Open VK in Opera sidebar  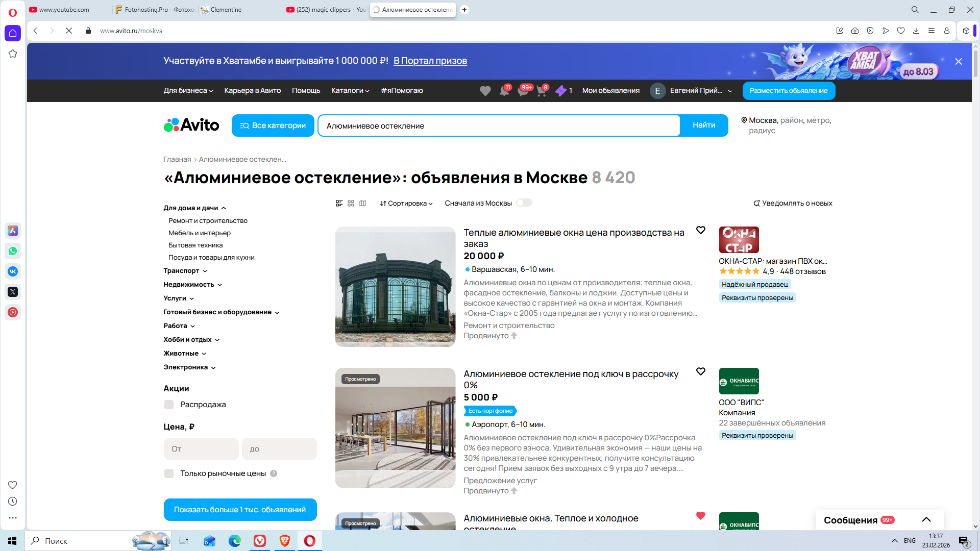13,271
